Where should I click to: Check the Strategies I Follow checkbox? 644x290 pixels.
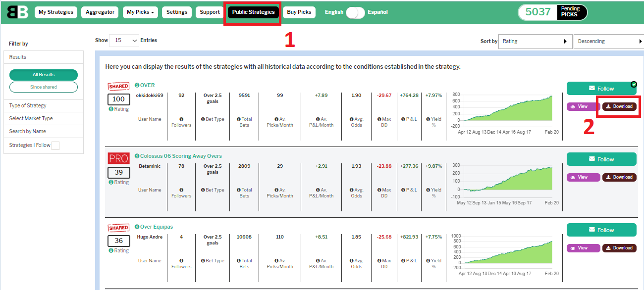pos(55,145)
